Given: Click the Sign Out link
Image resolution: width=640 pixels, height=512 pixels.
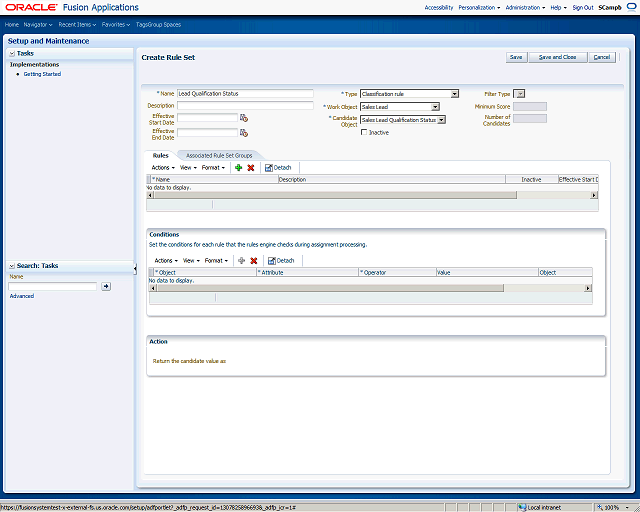Looking at the screenshot, I should (x=582, y=8).
